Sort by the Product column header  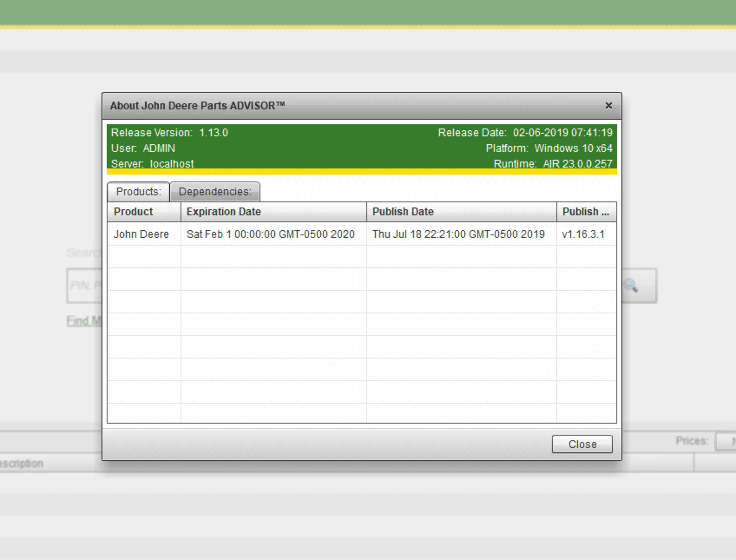(x=144, y=212)
